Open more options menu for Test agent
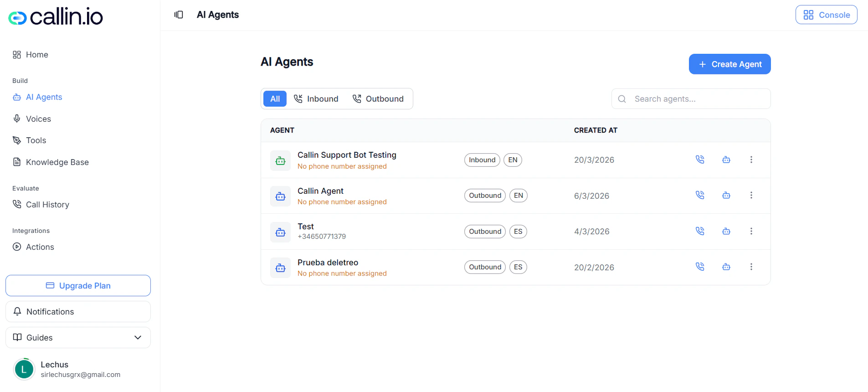The width and height of the screenshot is (868, 392). pyautogui.click(x=751, y=231)
